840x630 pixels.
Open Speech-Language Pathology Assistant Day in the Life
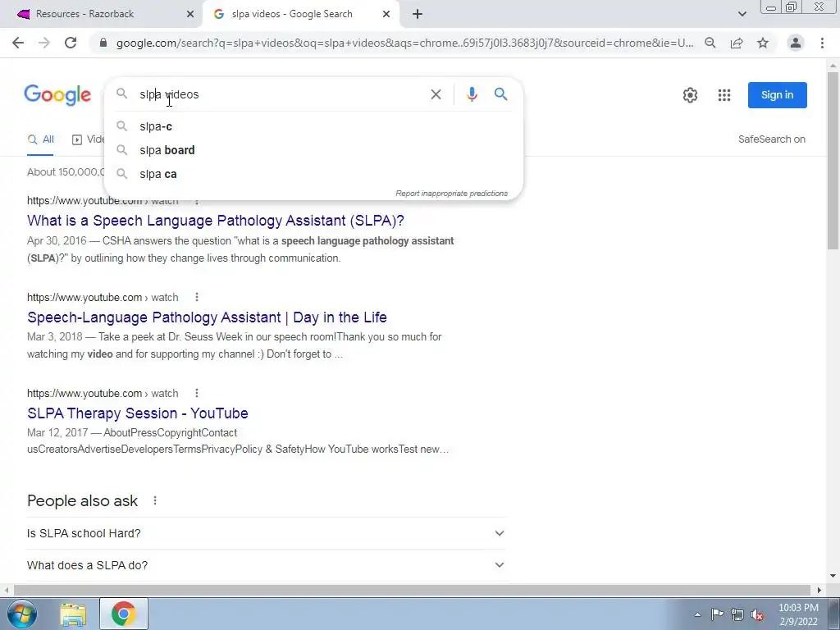[207, 317]
